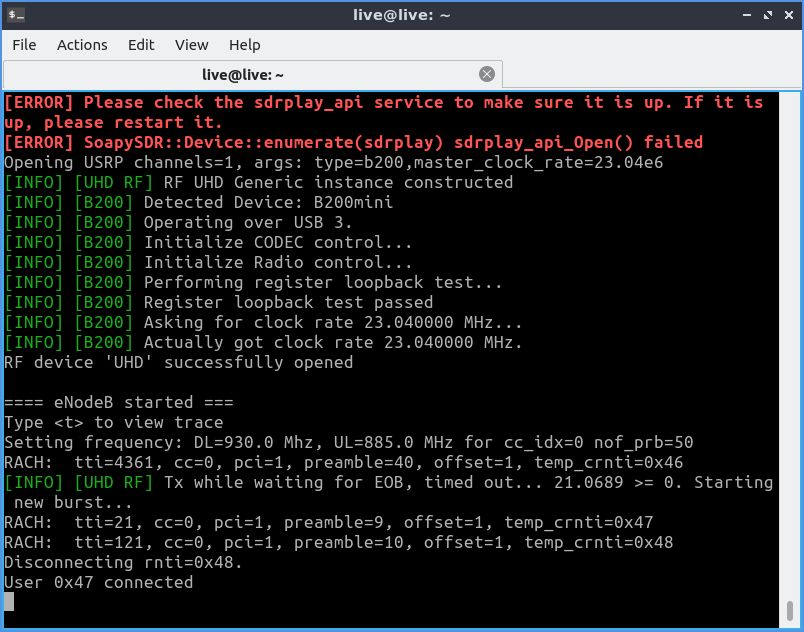Minimize the terminal window

point(748,14)
